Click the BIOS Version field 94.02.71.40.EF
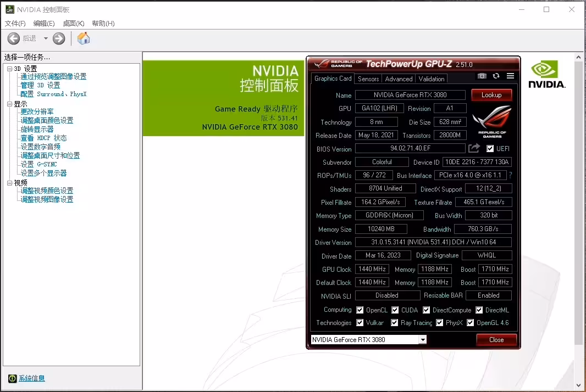The width and height of the screenshot is (586, 392). point(410,148)
